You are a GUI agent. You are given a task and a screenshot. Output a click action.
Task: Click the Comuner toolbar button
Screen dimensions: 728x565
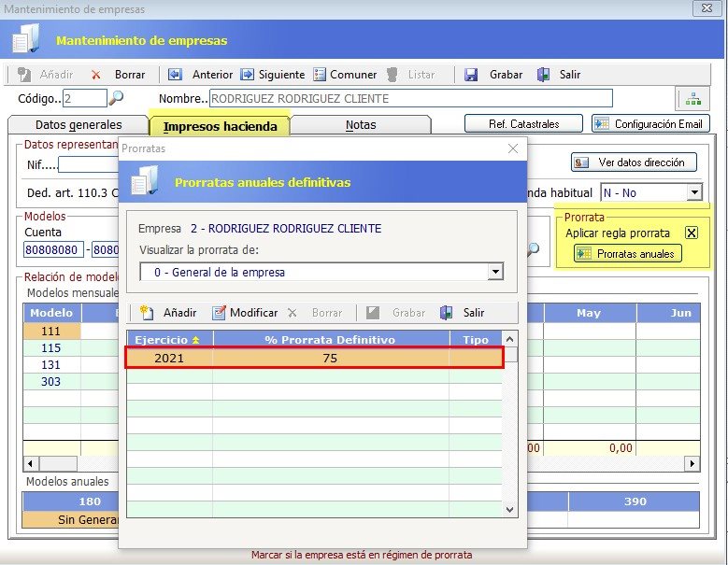tap(345, 75)
